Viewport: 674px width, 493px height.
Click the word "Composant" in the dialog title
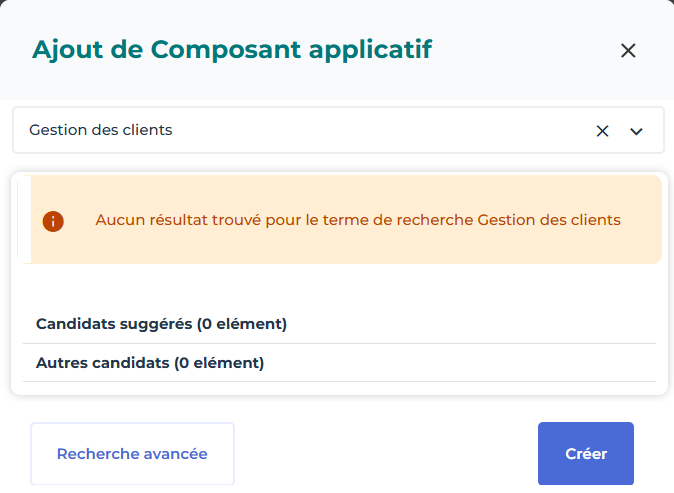[212, 50]
